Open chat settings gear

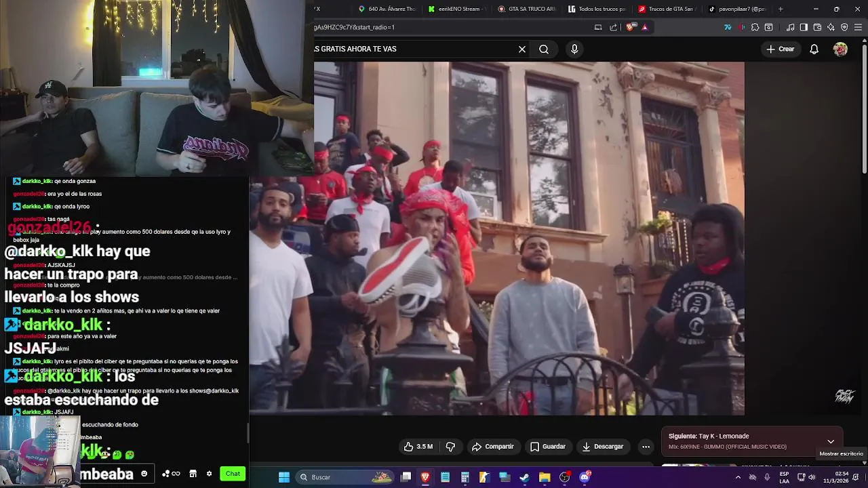209,474
